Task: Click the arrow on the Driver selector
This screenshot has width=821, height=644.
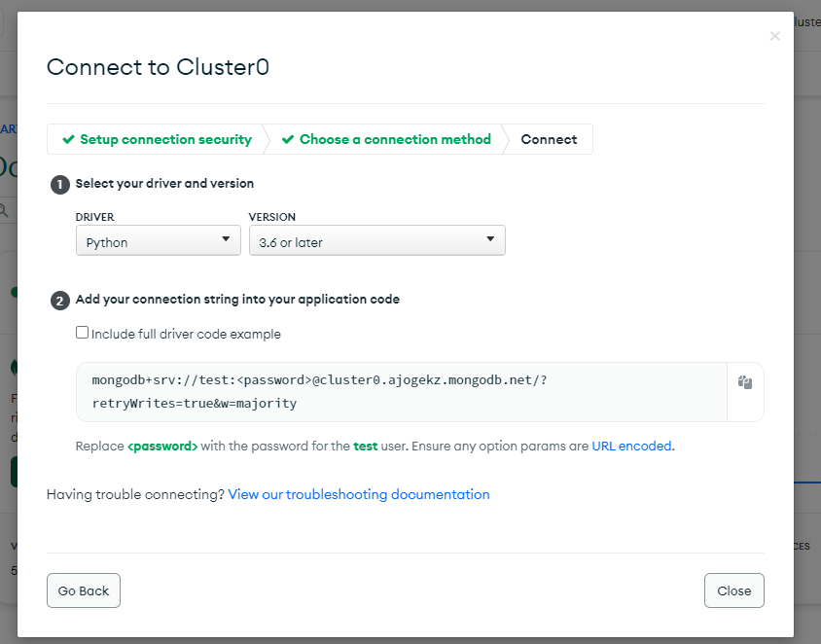Action: (226, 239)
